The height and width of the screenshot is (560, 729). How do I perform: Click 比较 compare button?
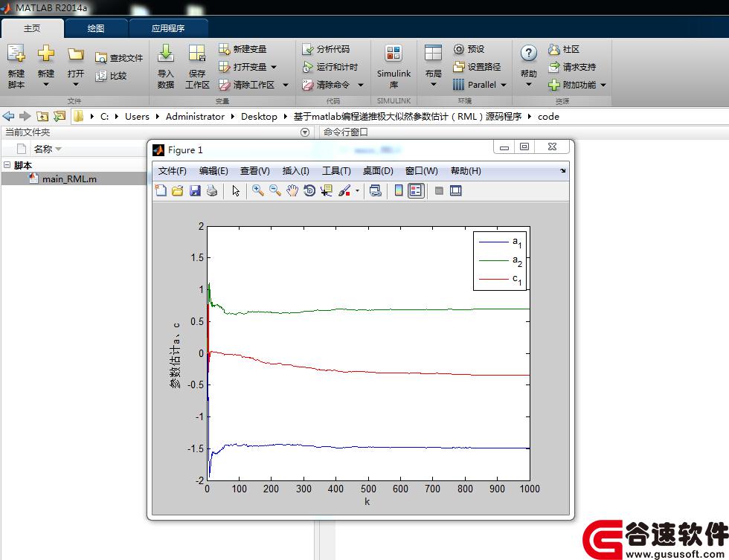tap(111, 76)
